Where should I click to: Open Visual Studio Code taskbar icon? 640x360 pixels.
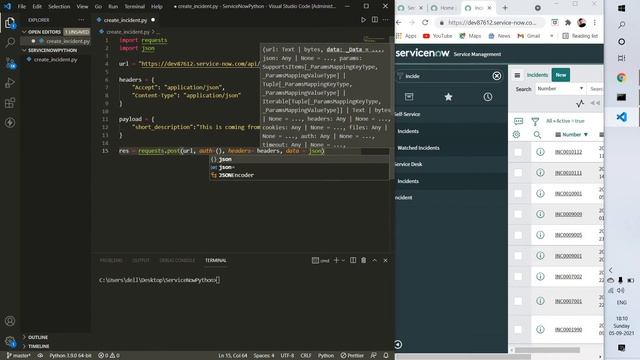[622, 117]
